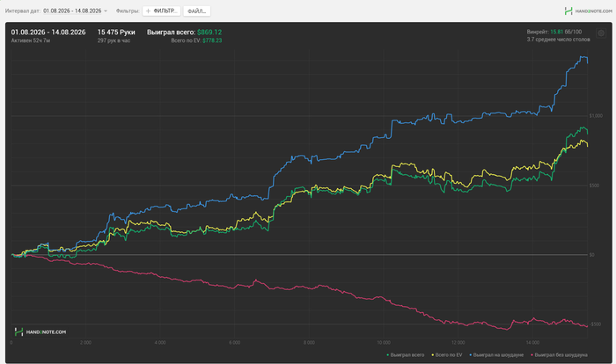Click the date range heading inside the chart panel
This screenshot has width=616, height=364.
[x=48, y=33]
